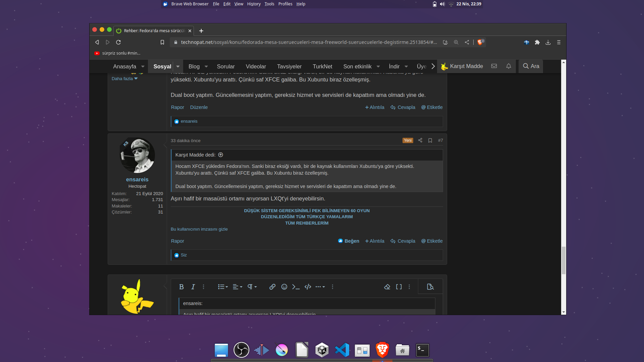Open notifications via the bell icon

click(508, 66)
